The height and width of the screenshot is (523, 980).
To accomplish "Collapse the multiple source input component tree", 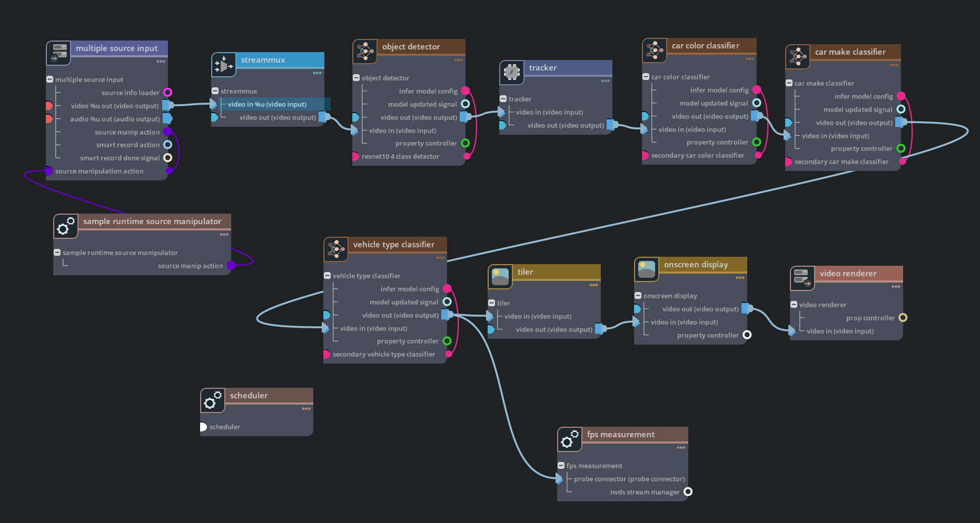I will [50, 79].
